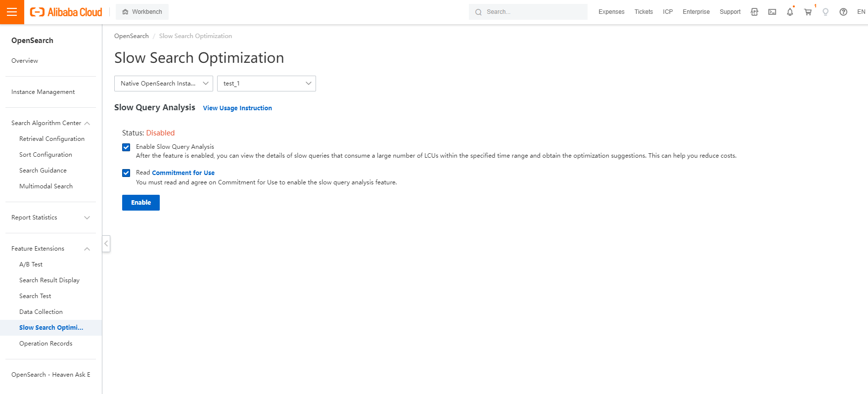Open A/B Test page

[31, 264]
